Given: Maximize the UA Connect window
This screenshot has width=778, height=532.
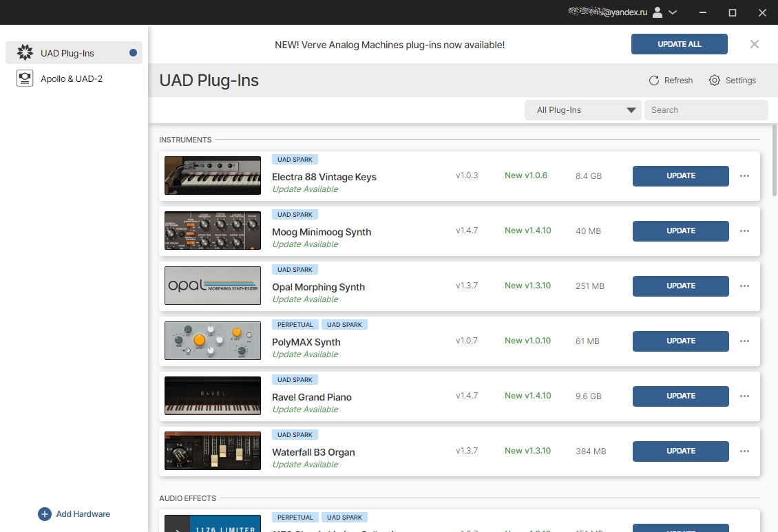Looking at the screenshot, I should pos(733,12).
